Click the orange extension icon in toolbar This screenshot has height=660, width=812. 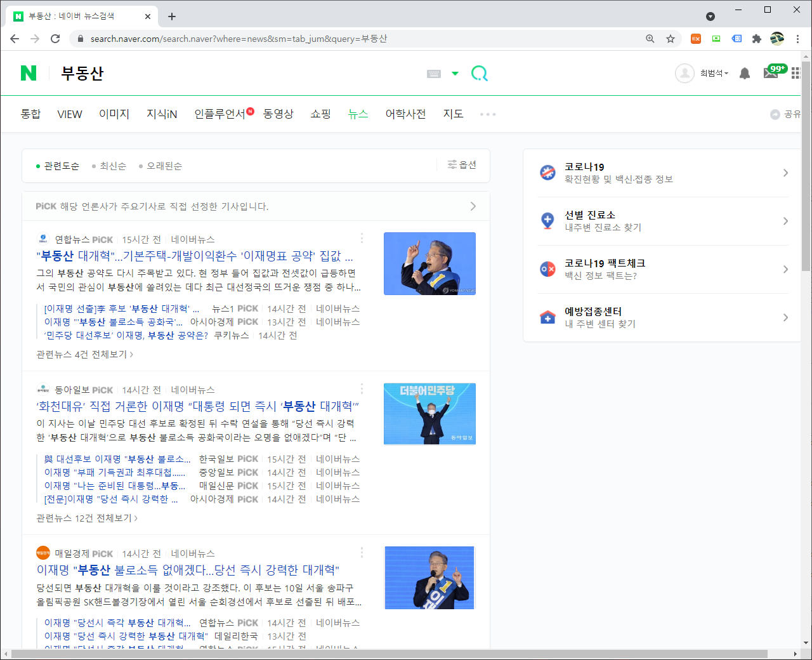coord(696,39)
